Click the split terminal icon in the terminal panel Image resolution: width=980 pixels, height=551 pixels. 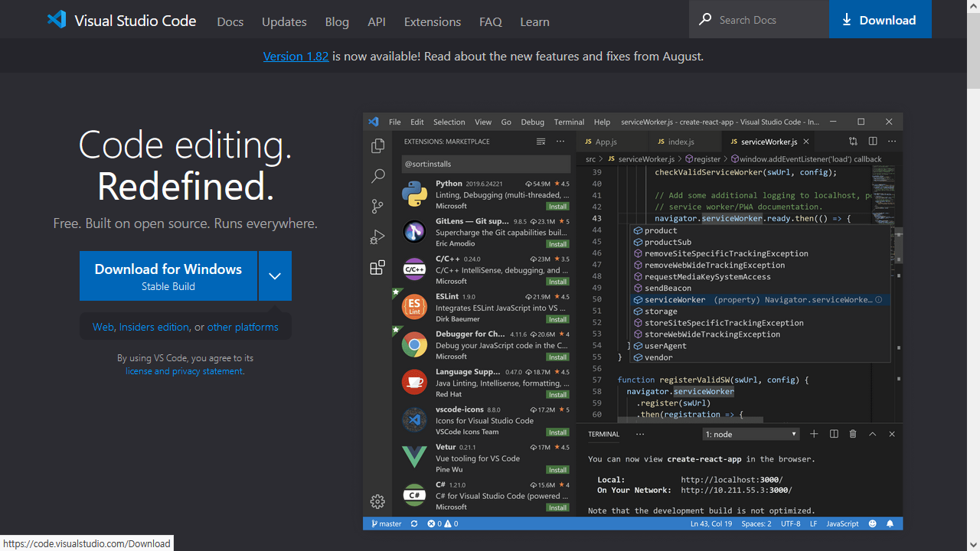(834, 434)
